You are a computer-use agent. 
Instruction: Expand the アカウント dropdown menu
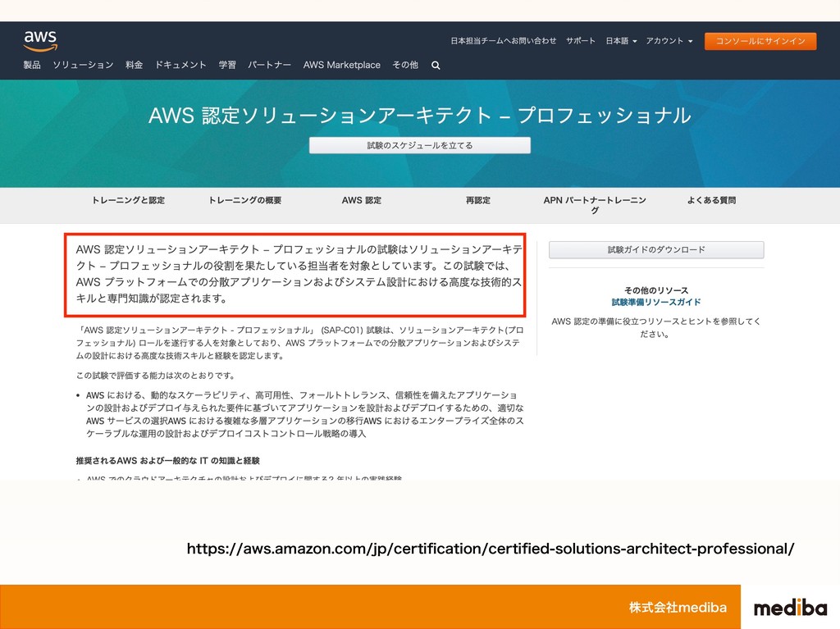(x=669, y=41)
